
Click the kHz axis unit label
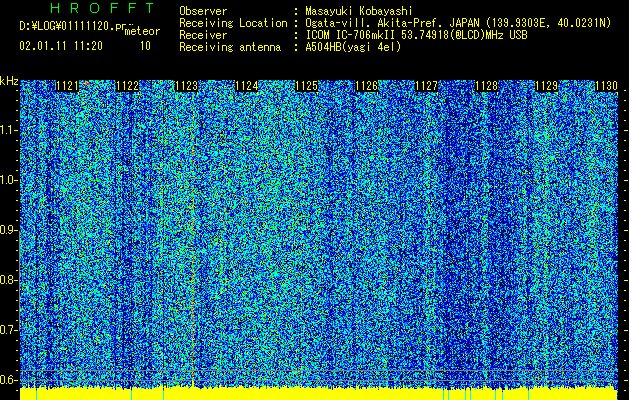[9, 81]
